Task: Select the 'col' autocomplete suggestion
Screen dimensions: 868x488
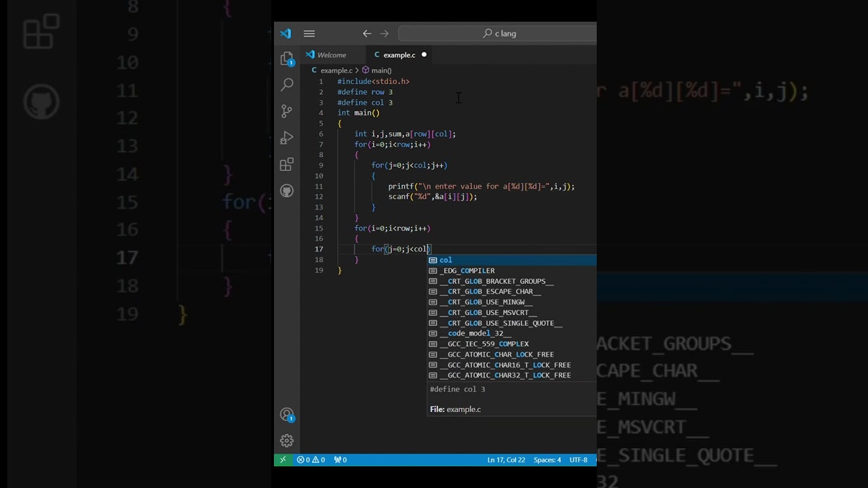Action: point(512,260)
